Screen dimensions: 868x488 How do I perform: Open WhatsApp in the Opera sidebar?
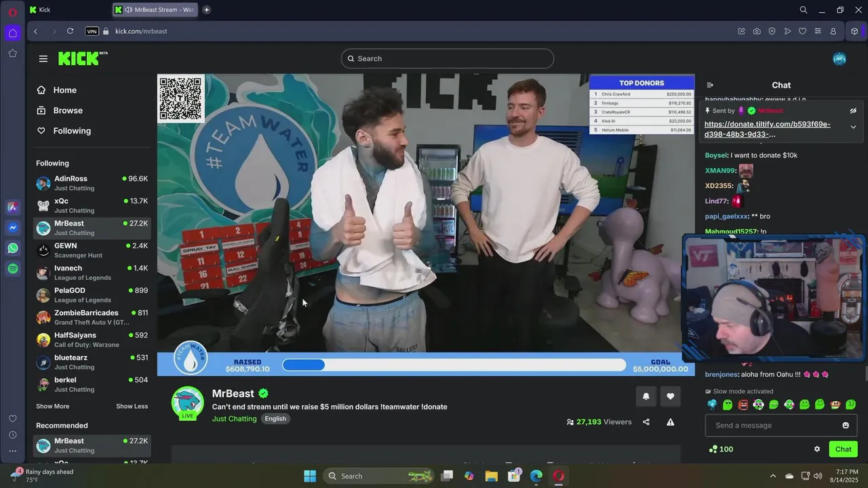[13, 249]
